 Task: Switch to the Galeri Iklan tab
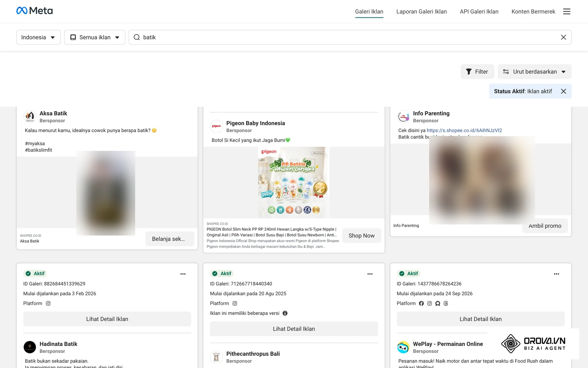pyautogui.click(x=369, y=11)
